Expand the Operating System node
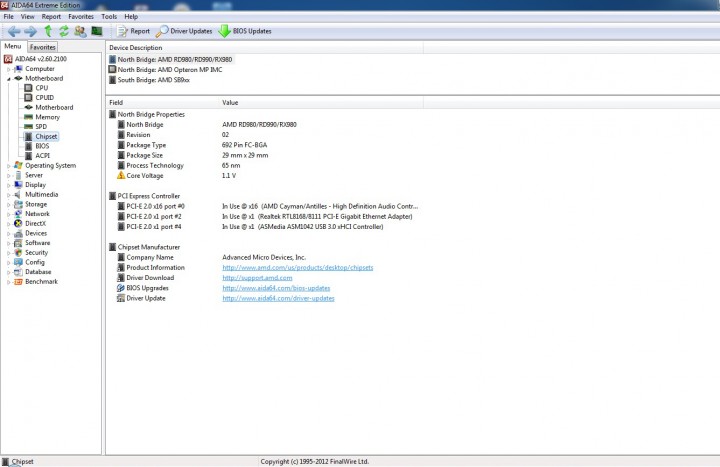Viewport: 720px width, 467px height. 8,166
